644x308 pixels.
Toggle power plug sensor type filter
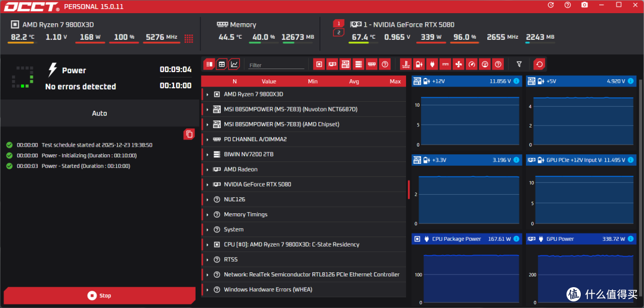[432, 64]
